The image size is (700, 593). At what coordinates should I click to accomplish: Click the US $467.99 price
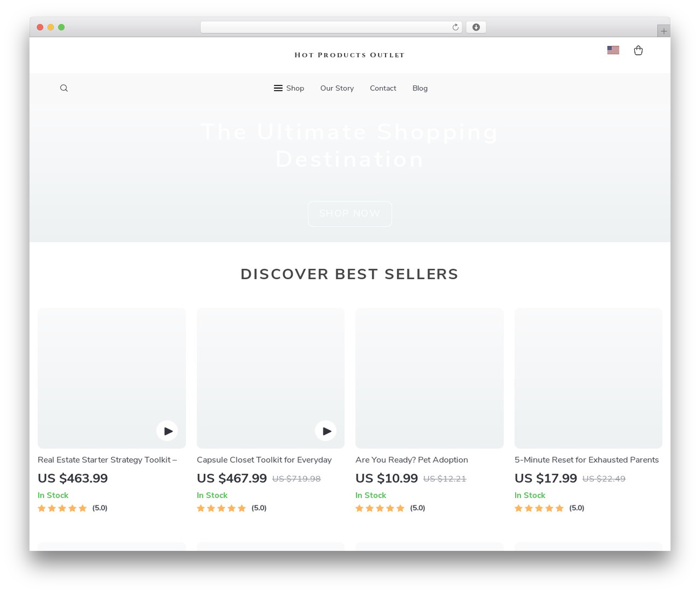click(232, 479)
